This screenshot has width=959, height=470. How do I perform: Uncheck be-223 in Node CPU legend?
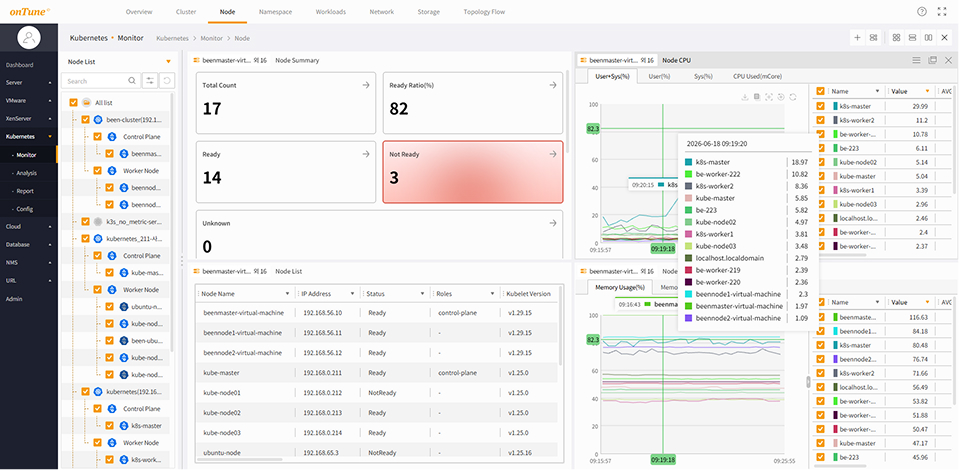(x=821, y=148)
